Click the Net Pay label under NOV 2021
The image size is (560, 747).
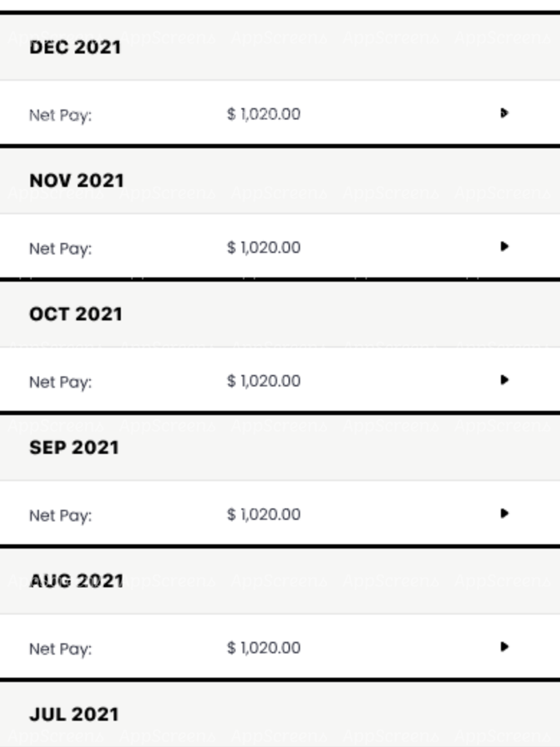tap(61, 249)
